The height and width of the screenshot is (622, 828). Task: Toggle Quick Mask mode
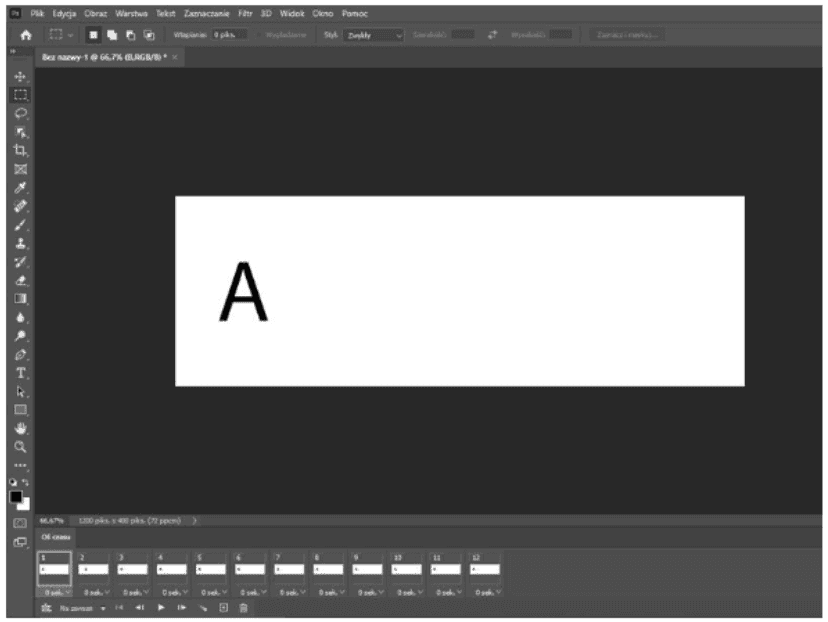pyautogui.click(x=20, y=523)
